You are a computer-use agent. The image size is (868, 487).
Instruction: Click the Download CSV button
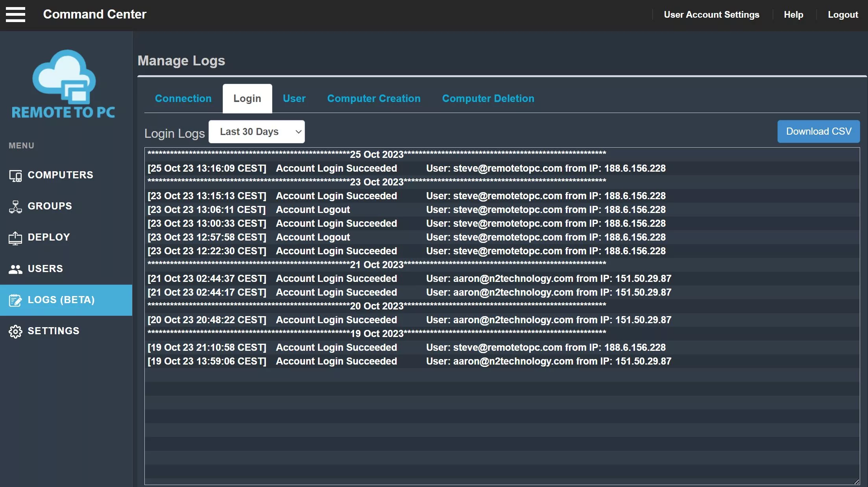coord(818,131)
